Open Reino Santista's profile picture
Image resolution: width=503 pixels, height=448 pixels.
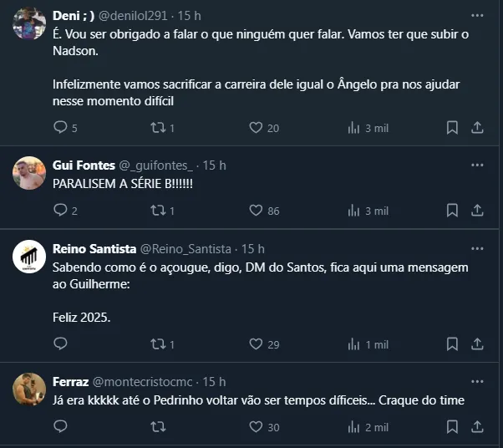(29, 257)
